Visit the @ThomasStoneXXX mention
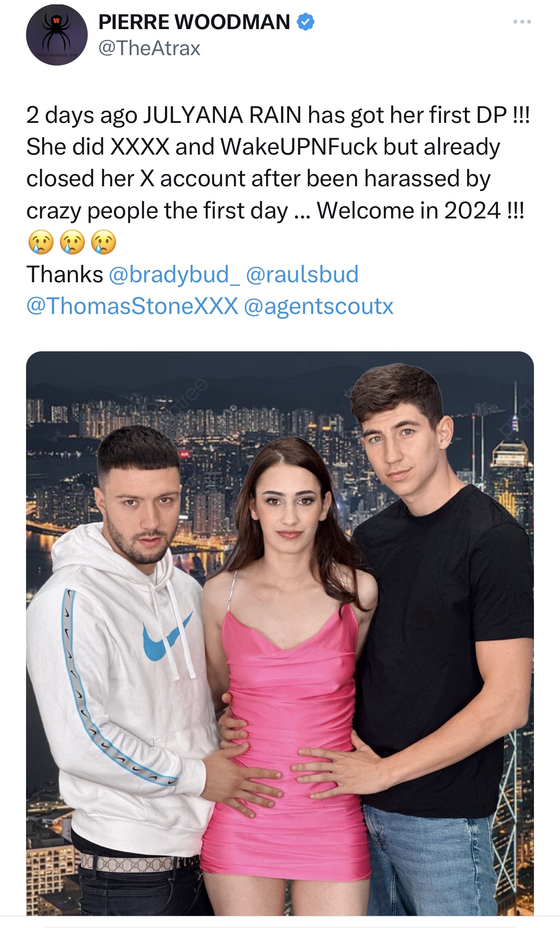 (132, 306)
